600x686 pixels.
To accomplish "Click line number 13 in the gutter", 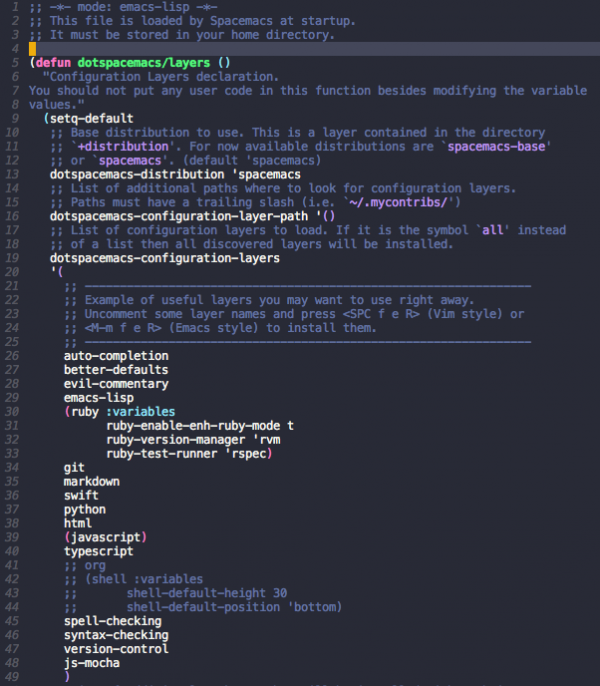I will click(x=12, y=174).
